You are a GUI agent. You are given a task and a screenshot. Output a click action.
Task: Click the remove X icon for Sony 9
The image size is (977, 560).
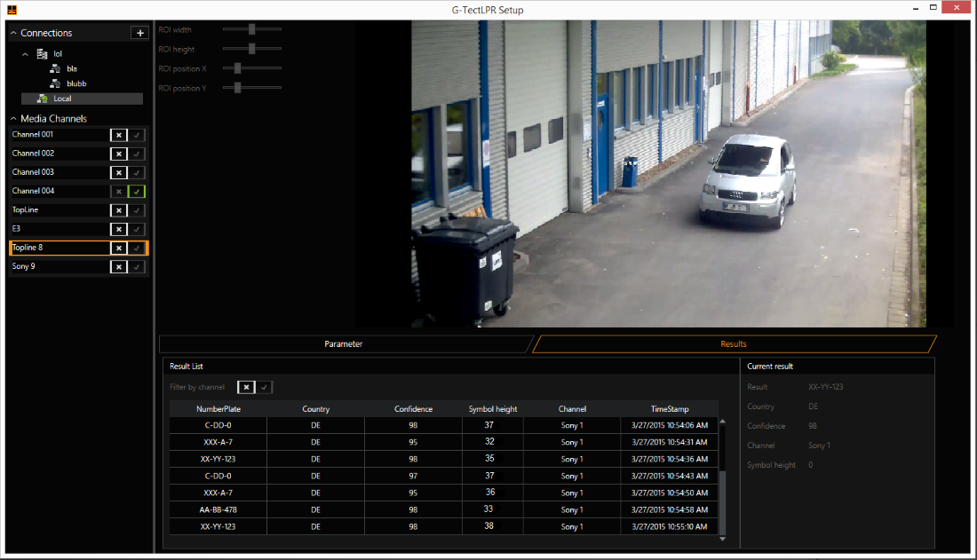(x=119, y=265)
